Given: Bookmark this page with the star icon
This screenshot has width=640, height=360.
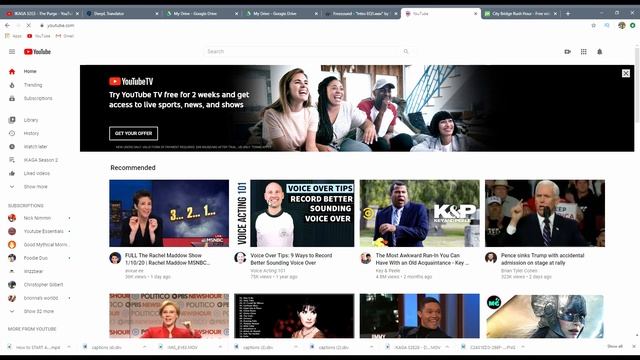Looking at the screenshot, I should click(593, 25).
